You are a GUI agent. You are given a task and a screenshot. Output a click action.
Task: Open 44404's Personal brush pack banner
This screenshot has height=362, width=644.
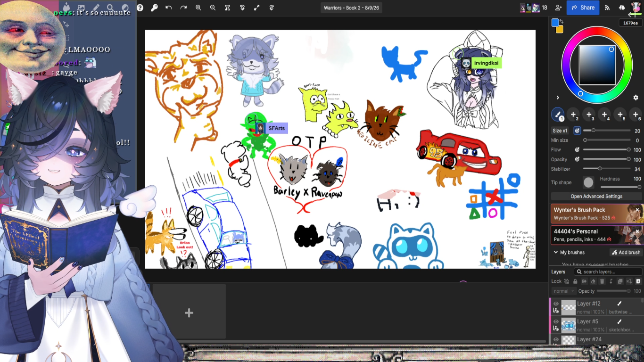point(596,235)
